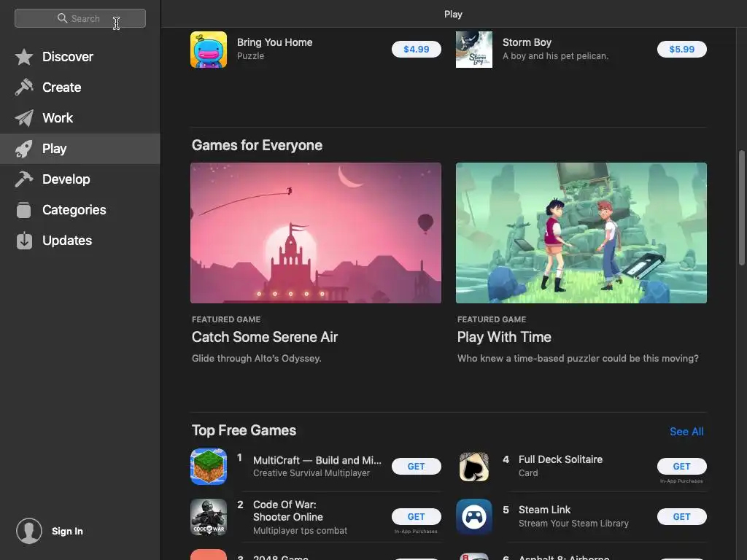Open the Full Deck Solitaire app icon
This screenshot has width=747, height=560.
click(474, 466)
